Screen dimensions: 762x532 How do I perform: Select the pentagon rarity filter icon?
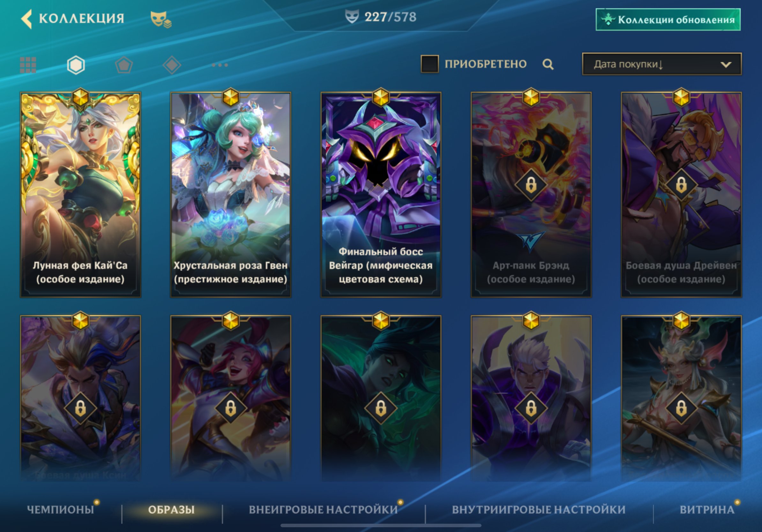(124, 65)
